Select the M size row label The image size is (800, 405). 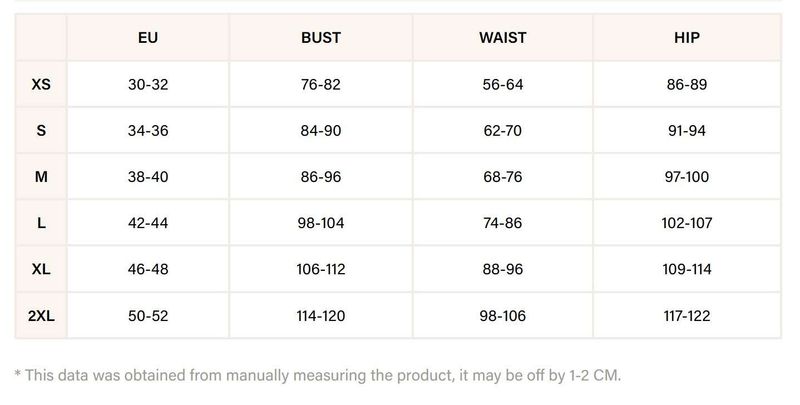(x=41, y=176)
